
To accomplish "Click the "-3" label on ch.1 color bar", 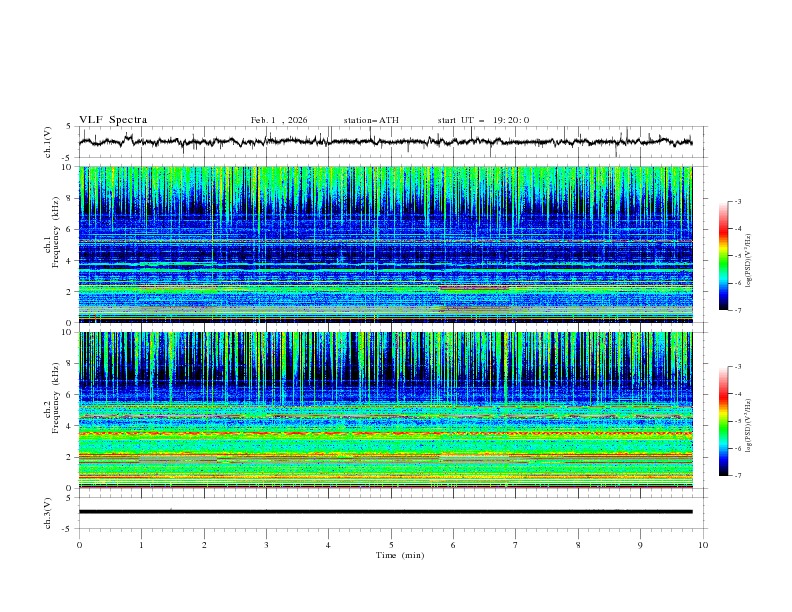I will [x=737, y=201].
